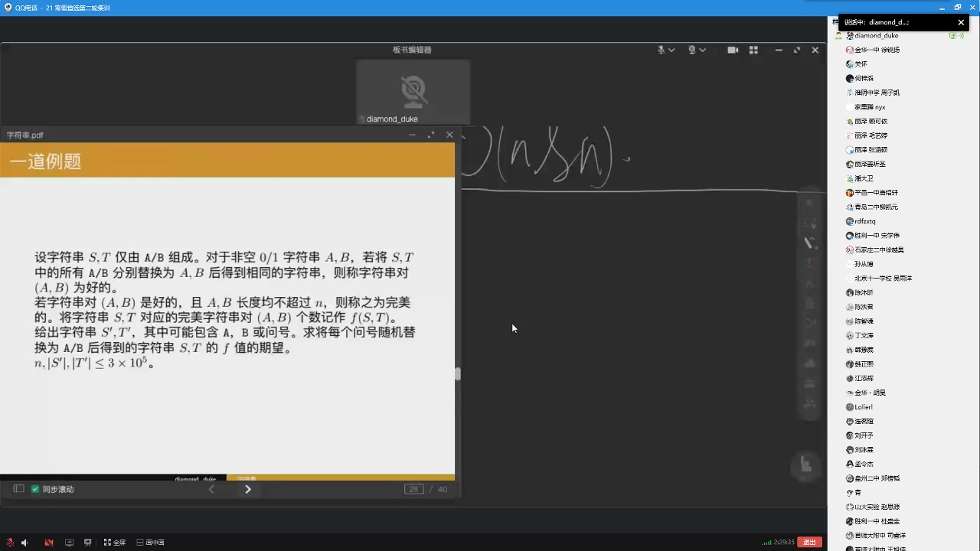
Task: Go to previous PDF page
Action: pyautogui.click(x=212, y=489)
